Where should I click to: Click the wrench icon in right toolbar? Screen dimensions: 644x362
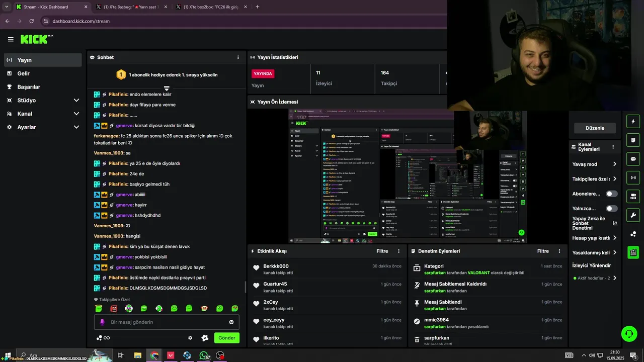click(633, 215)
